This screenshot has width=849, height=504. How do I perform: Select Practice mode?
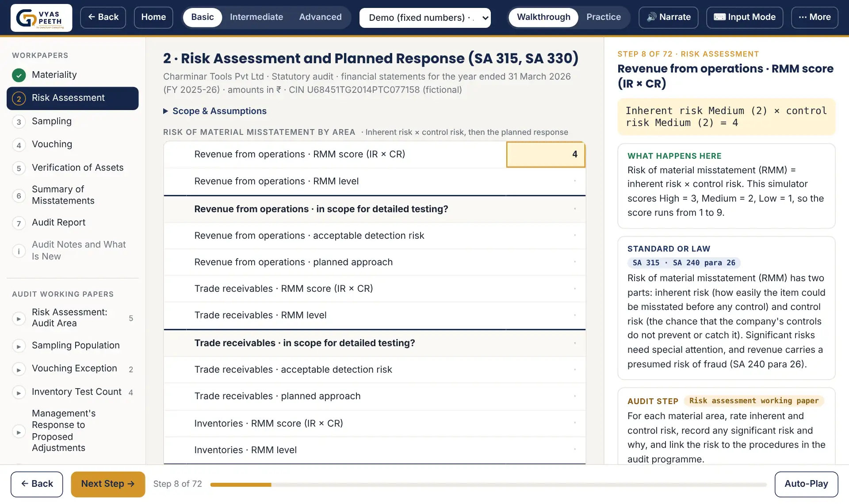click(x=603, y=17)
